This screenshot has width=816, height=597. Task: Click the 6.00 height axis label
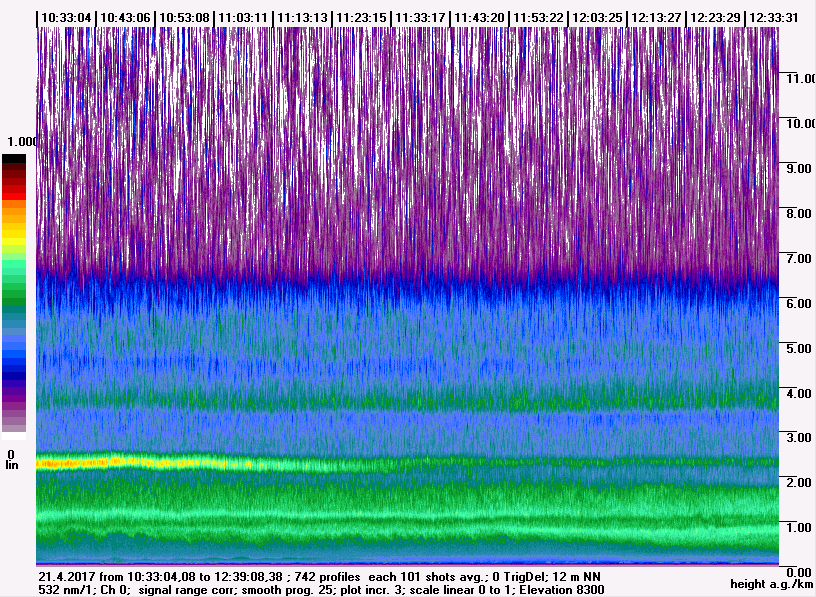[x=799, y=303]
